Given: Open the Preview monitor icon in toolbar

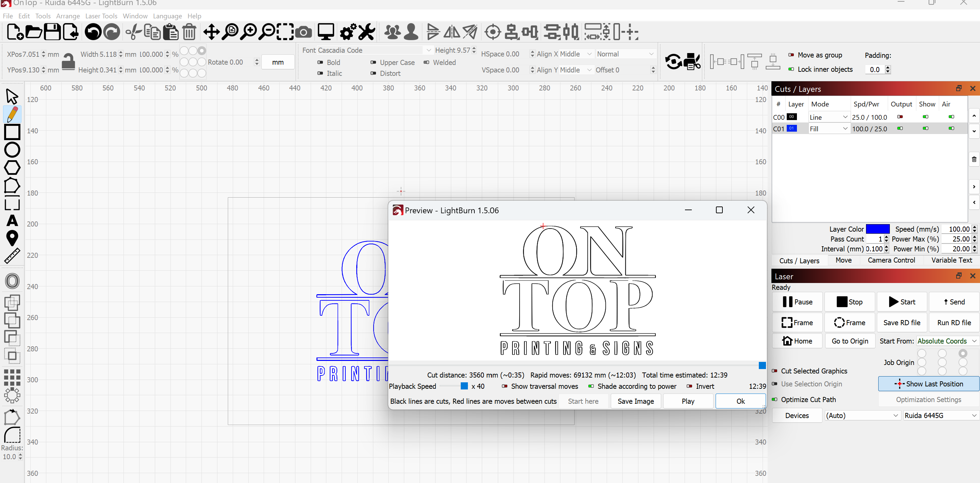Looking at the screenshot, I should pyautogui.click(x=326, y=32).
